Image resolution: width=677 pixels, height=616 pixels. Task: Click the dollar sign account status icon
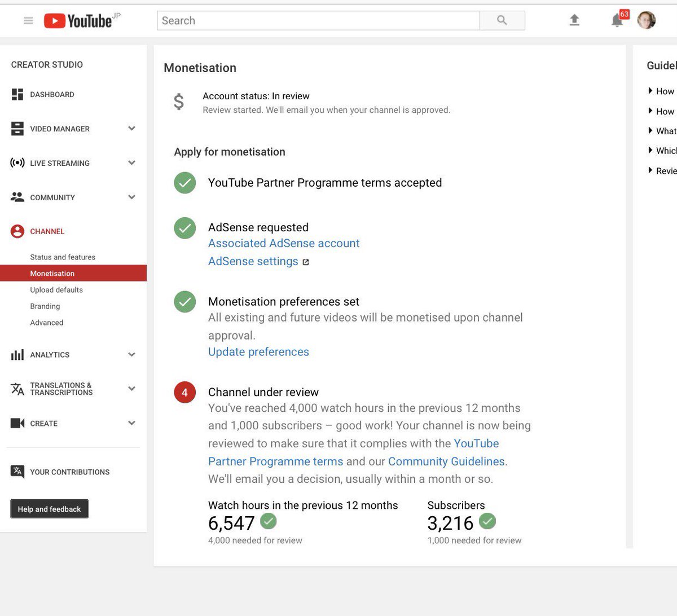(x=179, y=102)
